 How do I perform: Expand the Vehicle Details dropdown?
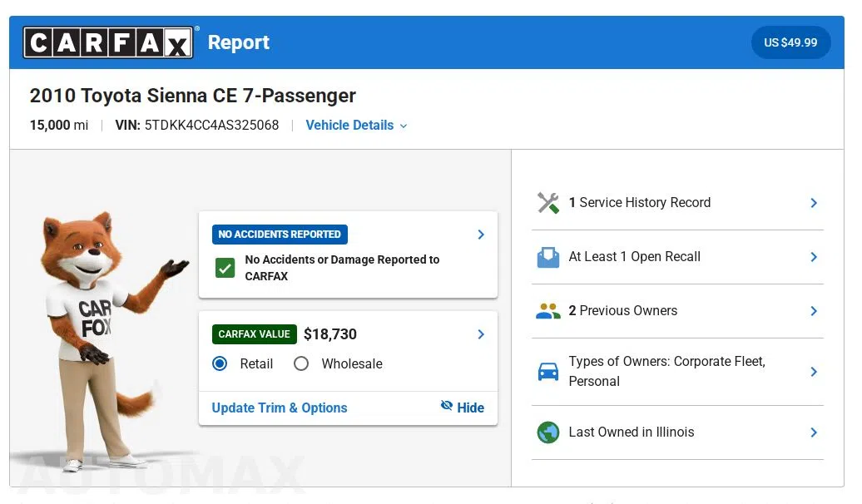(x=356, y=126)
